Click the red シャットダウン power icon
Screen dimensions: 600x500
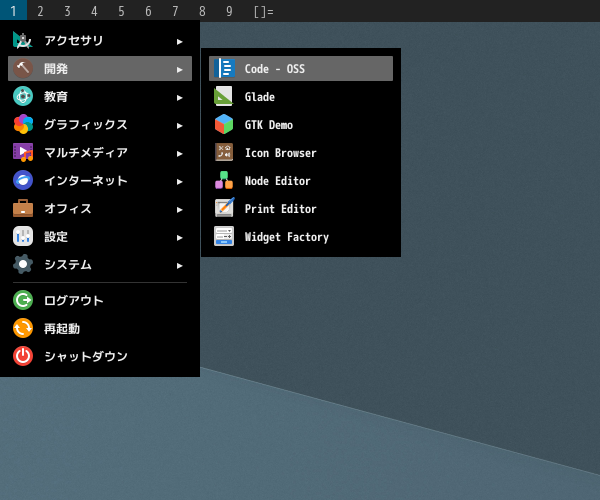click(x=23, y=356)
